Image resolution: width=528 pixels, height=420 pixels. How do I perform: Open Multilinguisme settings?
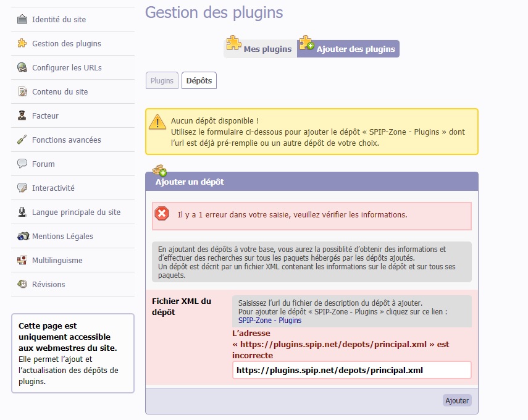pyautogui.click(x=73, y=260)
